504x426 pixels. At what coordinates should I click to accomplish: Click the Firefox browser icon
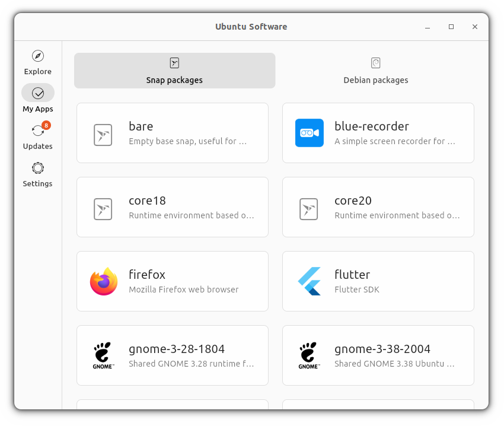pos(103,281)
